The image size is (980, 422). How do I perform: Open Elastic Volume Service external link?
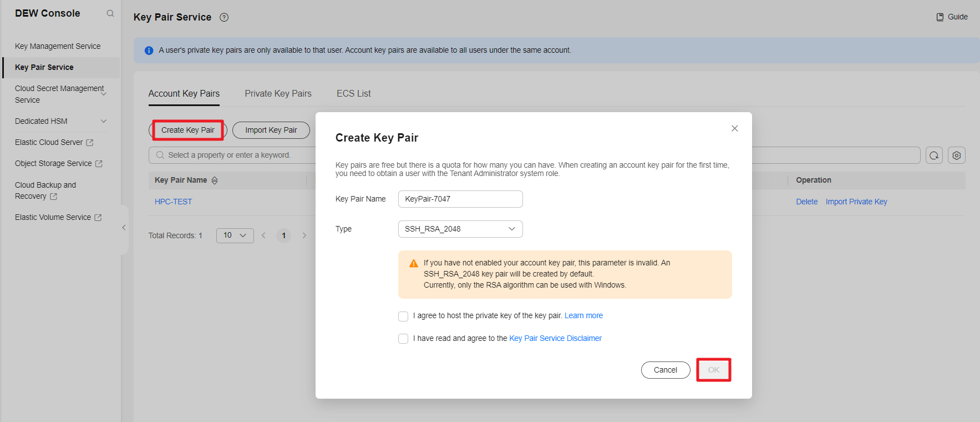tap(98, 218)
